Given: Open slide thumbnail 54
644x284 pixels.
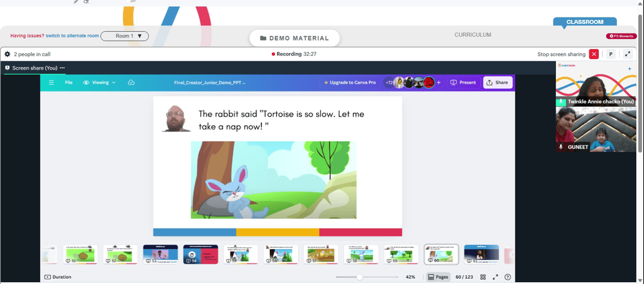Looking at the screenshot, I should [200, 254].
